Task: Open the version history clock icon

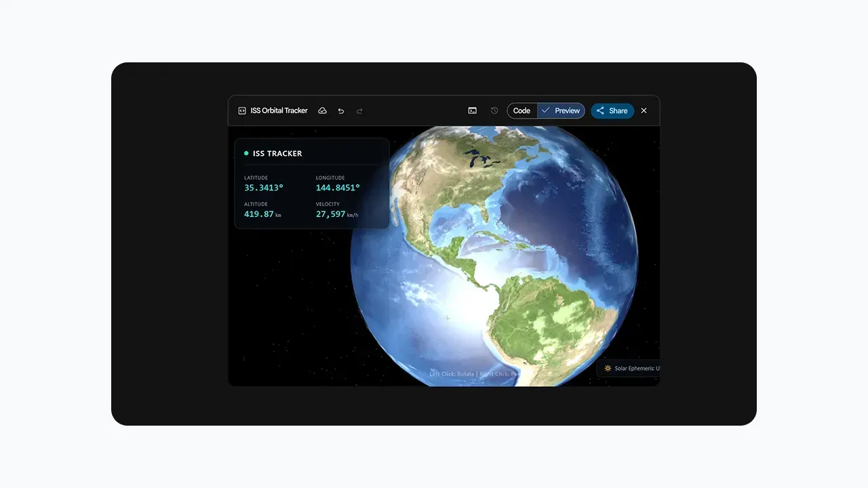Action: coord(494,110)
